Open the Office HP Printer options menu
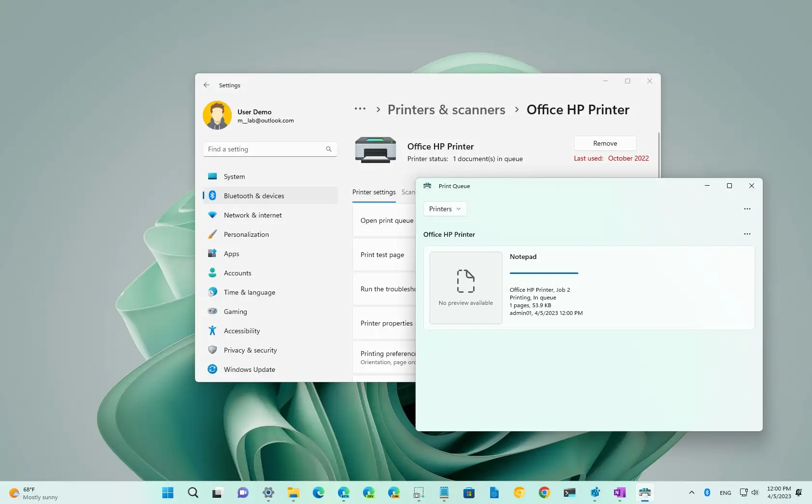The height and width of the screenshot is (504, 812). 747,234
